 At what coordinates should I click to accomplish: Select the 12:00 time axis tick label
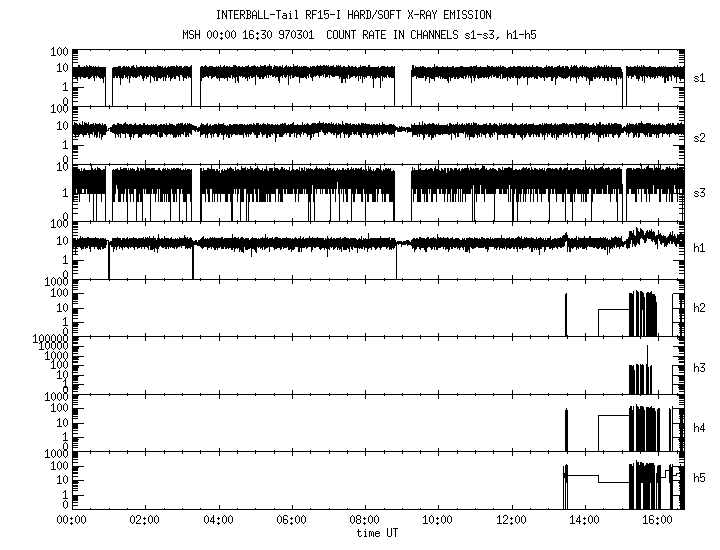point(511,520)
